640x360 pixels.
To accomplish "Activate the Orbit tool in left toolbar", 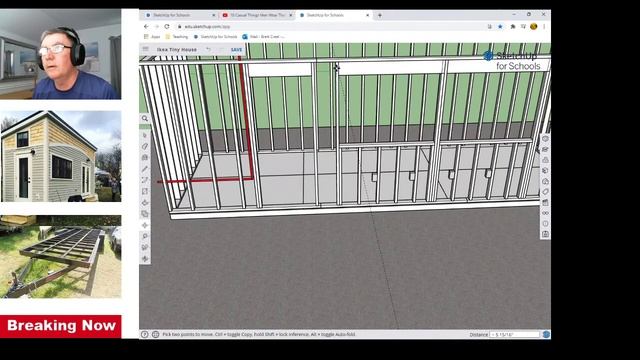I will point(145,259).
